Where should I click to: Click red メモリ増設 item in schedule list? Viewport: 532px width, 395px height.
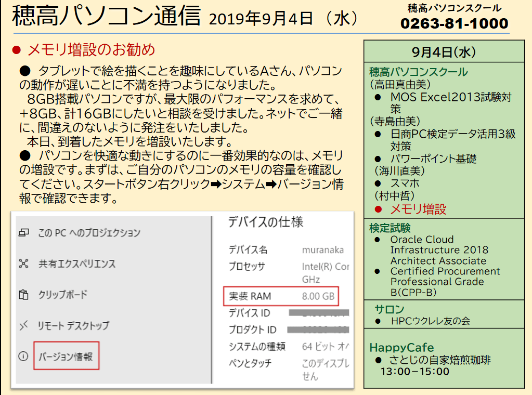click(418, 209)
